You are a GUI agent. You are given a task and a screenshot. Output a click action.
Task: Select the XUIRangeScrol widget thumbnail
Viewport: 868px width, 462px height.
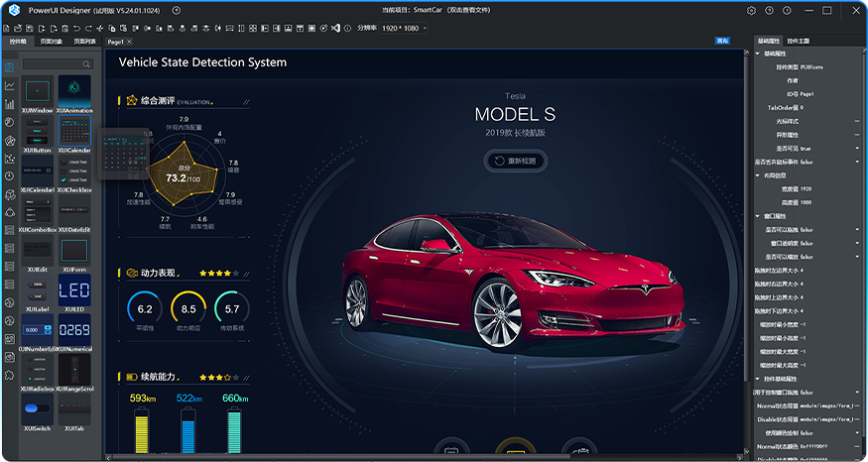point(74,370)
